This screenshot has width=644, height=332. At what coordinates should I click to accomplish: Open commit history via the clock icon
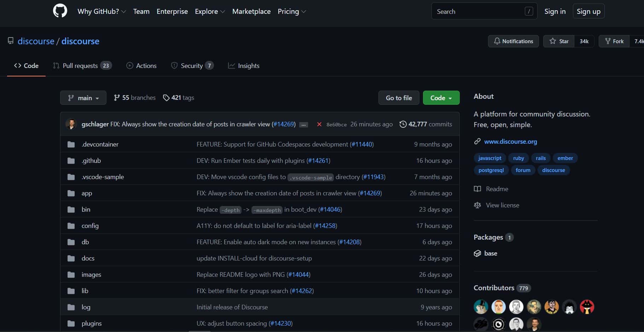pos(404,124)
